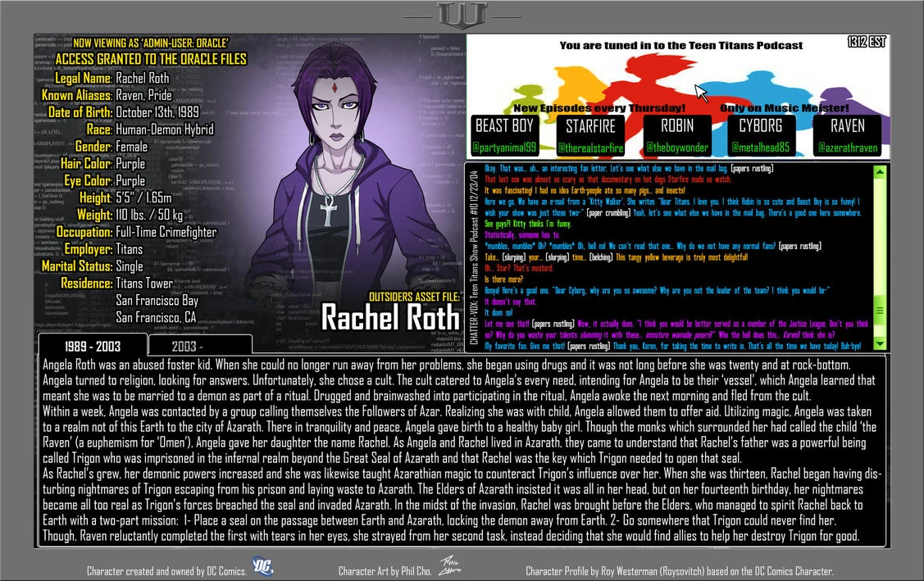Screen dimensions: 924x581
Task: Click the Outsiders emblem at top center
Action: tap(462, 16)
